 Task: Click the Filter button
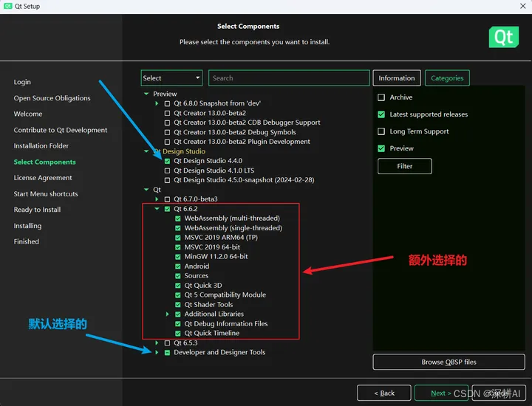404,166
